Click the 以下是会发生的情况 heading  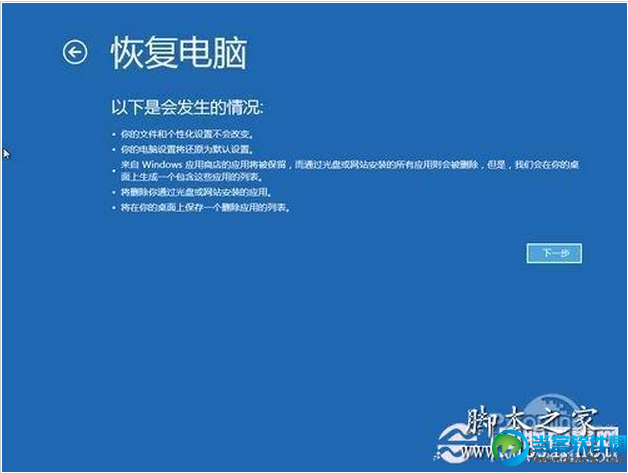tap(187, 108)
